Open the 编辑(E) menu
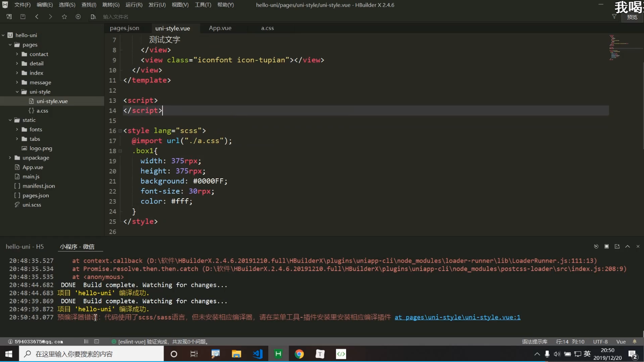 coord(45,5)
